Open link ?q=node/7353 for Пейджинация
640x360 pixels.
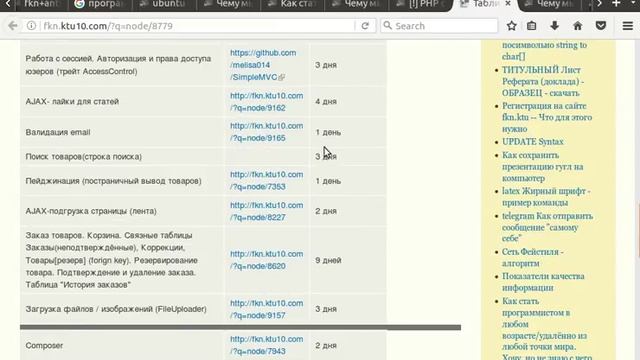[x=267, y=180]
